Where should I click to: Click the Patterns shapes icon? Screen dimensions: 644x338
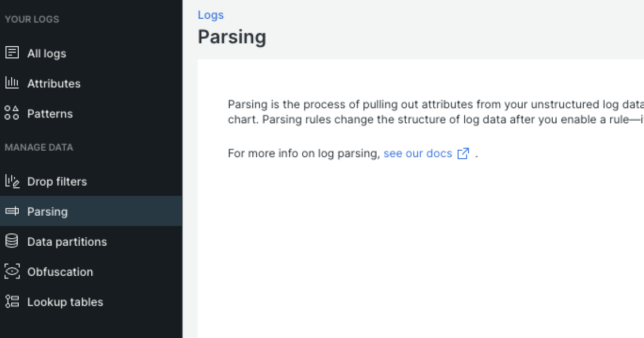tap(12, 113)
